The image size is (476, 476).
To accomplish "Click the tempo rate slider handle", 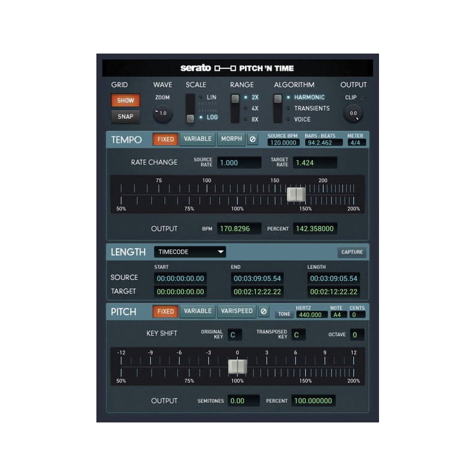I will click(296, 194).
